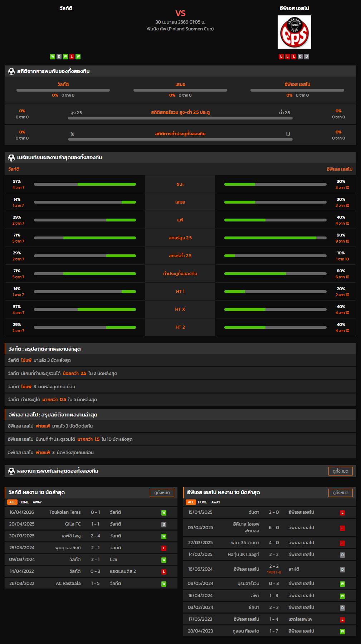
Task: Click the EPS Espoo team logo
Action: (294, 32)
